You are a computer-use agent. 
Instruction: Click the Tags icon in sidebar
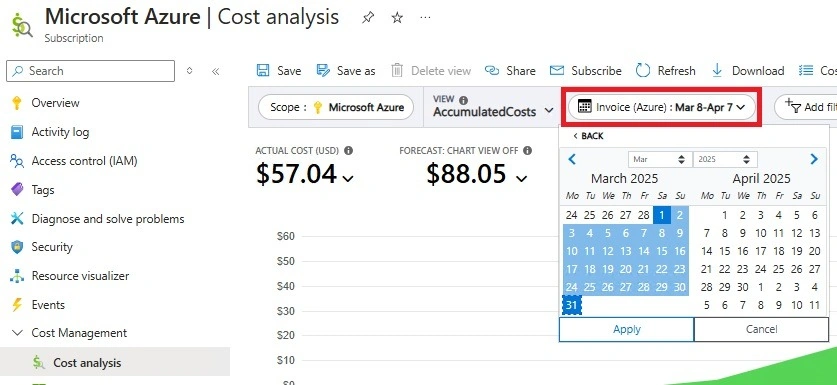17,190
